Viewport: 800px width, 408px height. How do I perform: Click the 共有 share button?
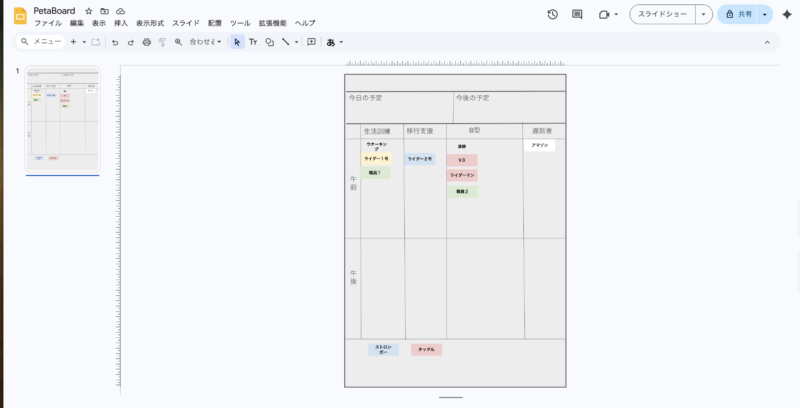point(739,15)
